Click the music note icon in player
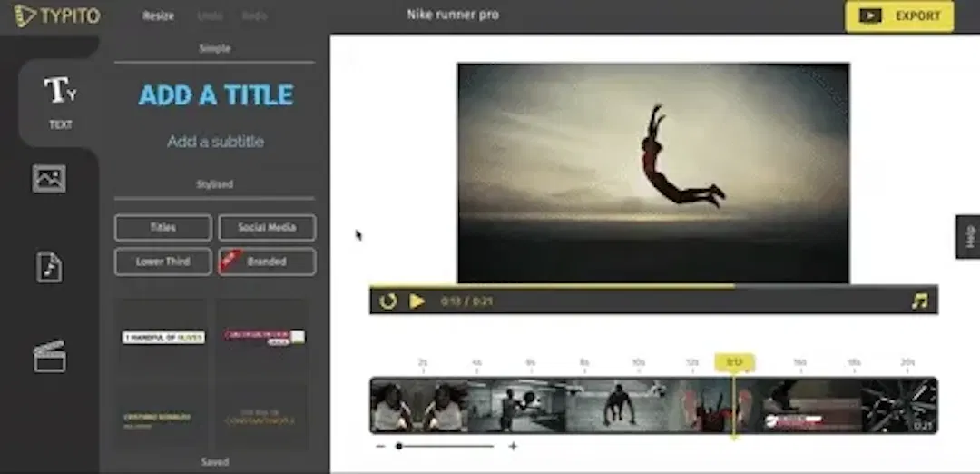This screenshot has width=980, height=474. click(x=919, y=301)
